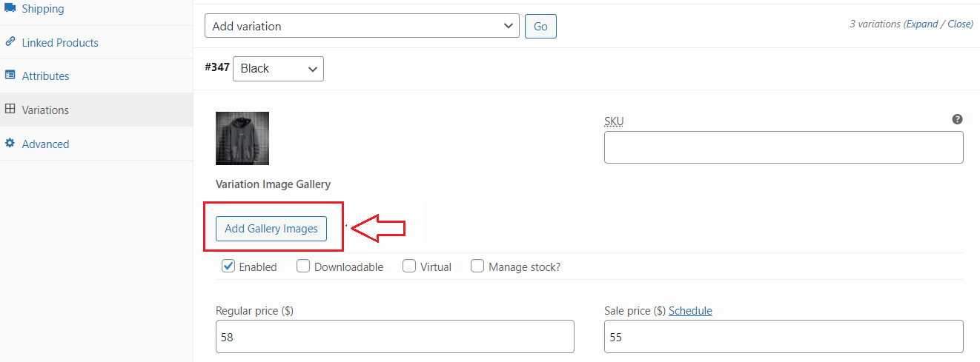Uncheck the Enabled checkbox
This screenshot has width=980, height=362.
[x=228, y=266]
